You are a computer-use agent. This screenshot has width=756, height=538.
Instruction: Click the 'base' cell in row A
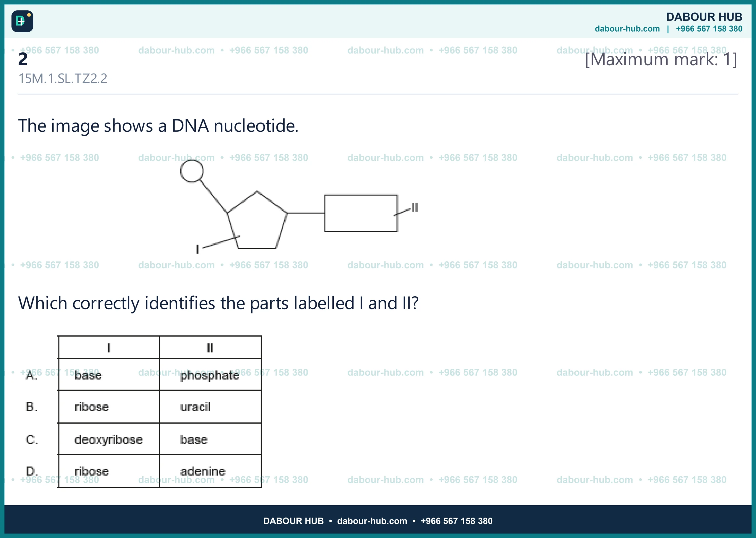[x=109, y=375]
